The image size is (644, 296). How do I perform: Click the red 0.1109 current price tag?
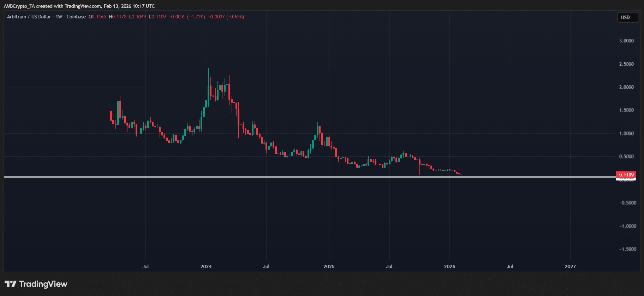click(626, 175)
